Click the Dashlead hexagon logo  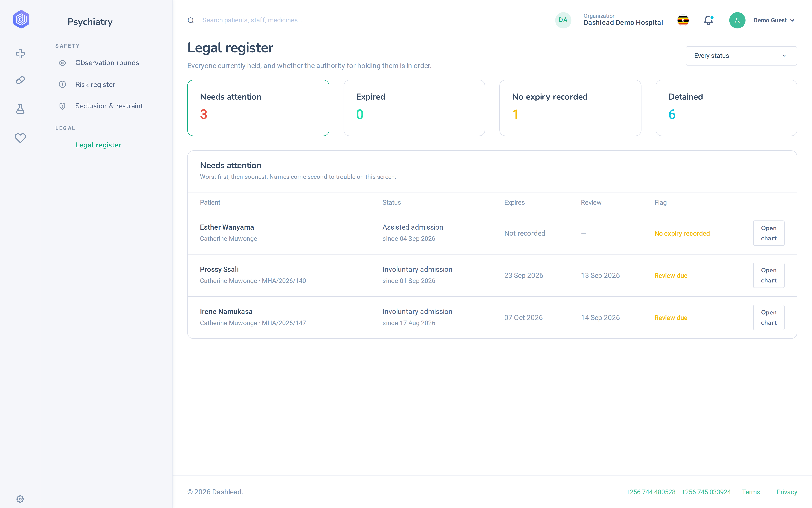click(21, 19)
